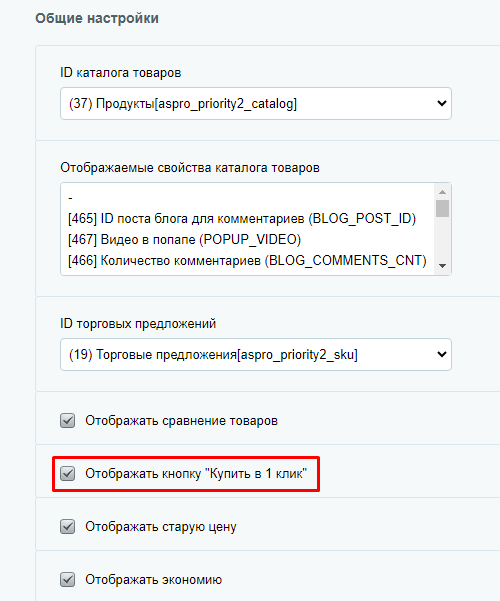Toggle Отображать старую цену checkbox

click(67, 527)
